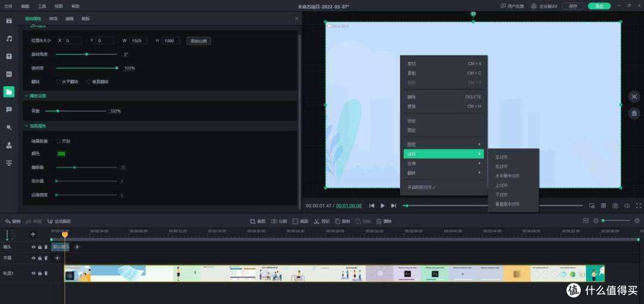The height and width of the screenshot is (304, 644).
Task: Click the crop tool in timeline toolbar
Action: pos(258,221)
